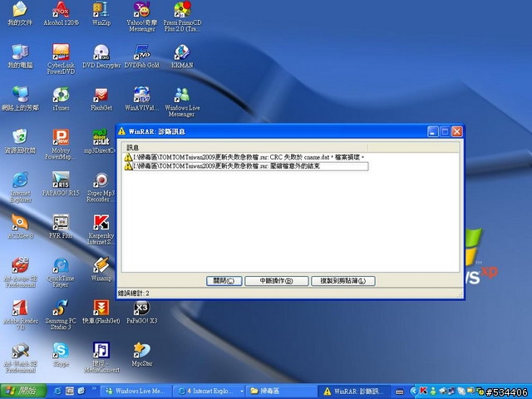
Task: Select the CRC 失敗 error message row
Action: pyautogui.click(x=246, y=157)
